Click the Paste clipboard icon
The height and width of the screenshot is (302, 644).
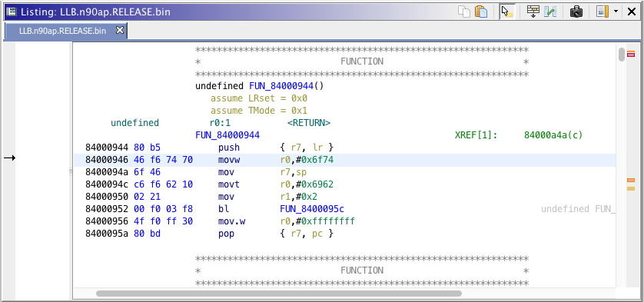click(481, 12)
